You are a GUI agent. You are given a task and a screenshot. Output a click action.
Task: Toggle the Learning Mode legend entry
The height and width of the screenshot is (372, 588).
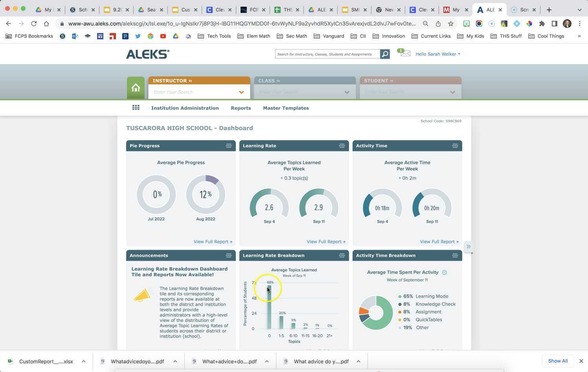[432, 296]
